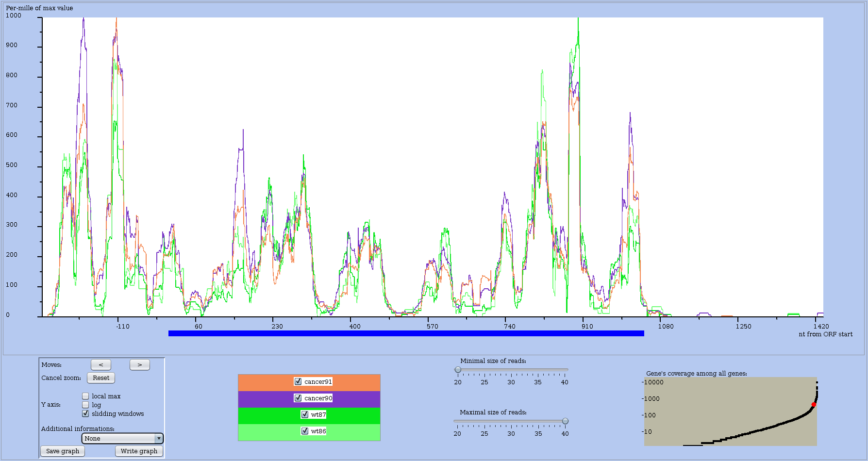Disable the slidding windows checkbox

click(86, 414)
